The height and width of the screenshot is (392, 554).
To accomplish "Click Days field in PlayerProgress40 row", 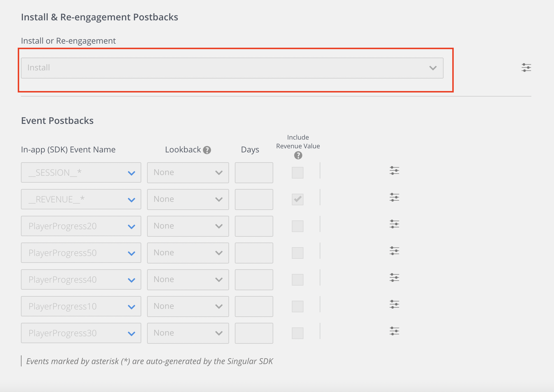I will (x=254, y=280).
